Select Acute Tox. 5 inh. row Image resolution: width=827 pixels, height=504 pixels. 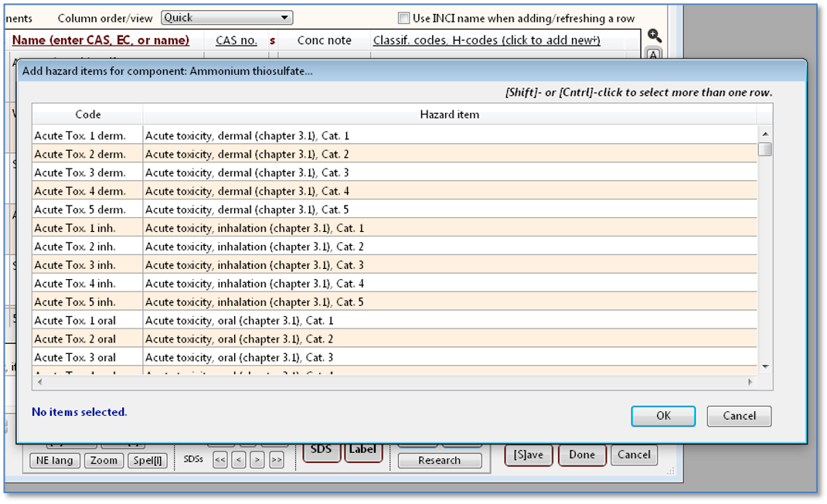394,302
